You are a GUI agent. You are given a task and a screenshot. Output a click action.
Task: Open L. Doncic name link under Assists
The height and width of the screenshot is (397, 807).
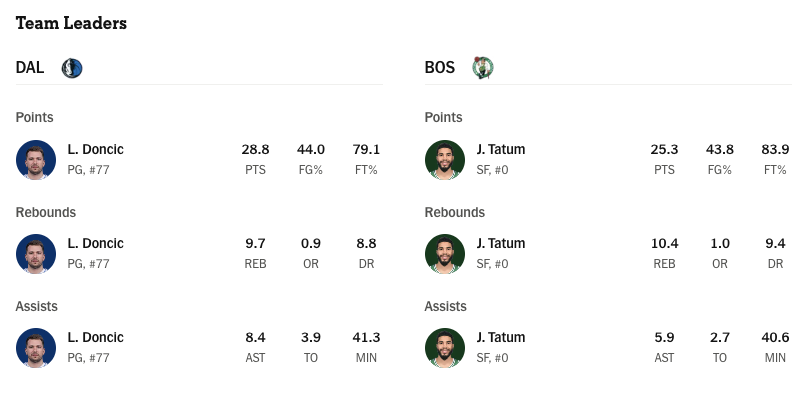96,337
